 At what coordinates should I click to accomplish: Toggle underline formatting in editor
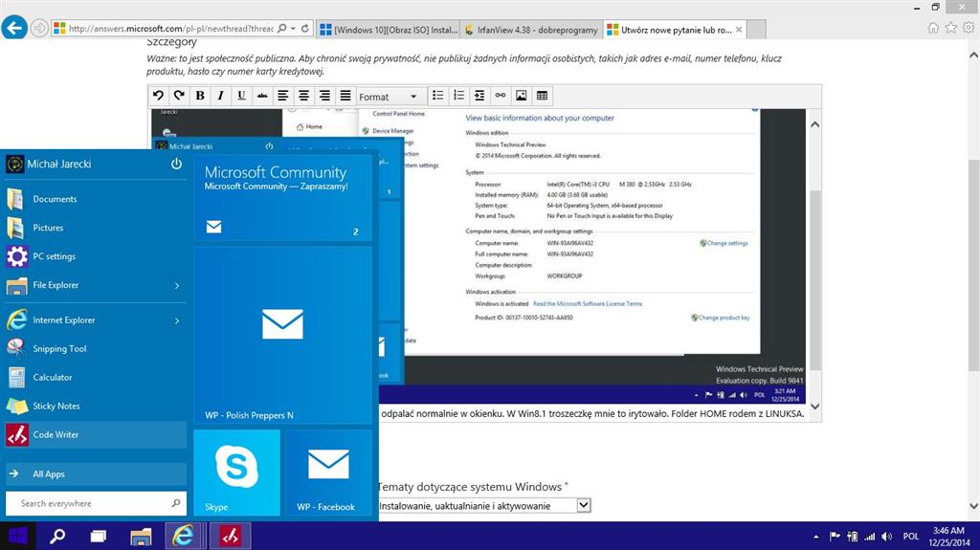pos(241,96)
